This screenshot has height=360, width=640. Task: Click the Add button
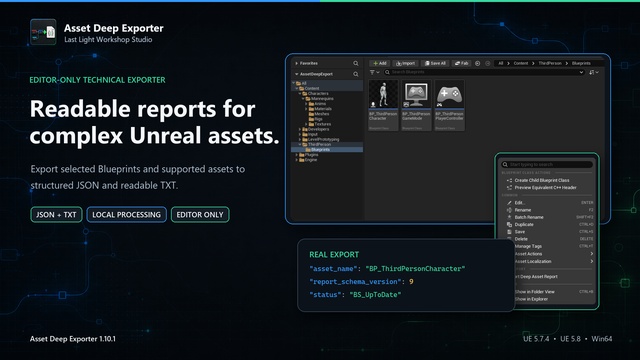coord(380,63)
